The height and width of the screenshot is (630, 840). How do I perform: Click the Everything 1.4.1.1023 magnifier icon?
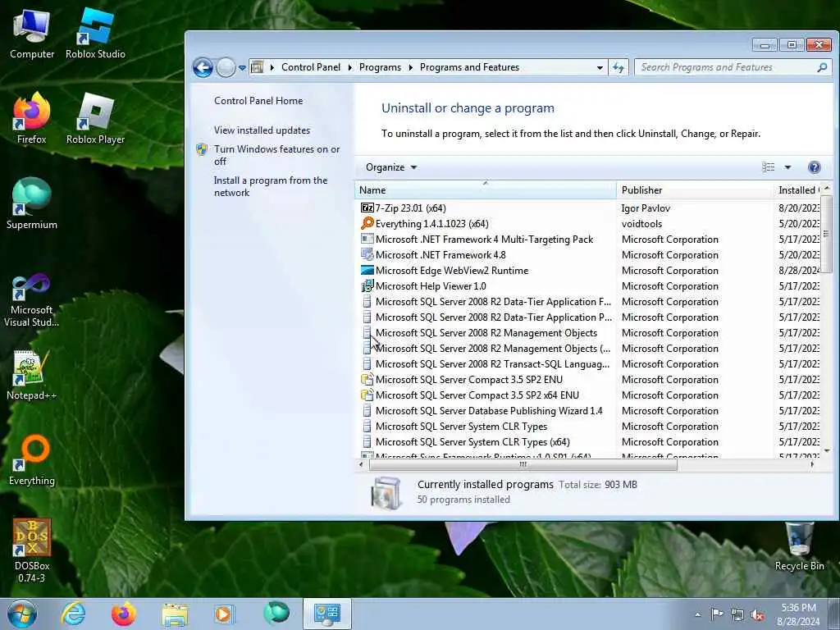click(x=367, y=223)
